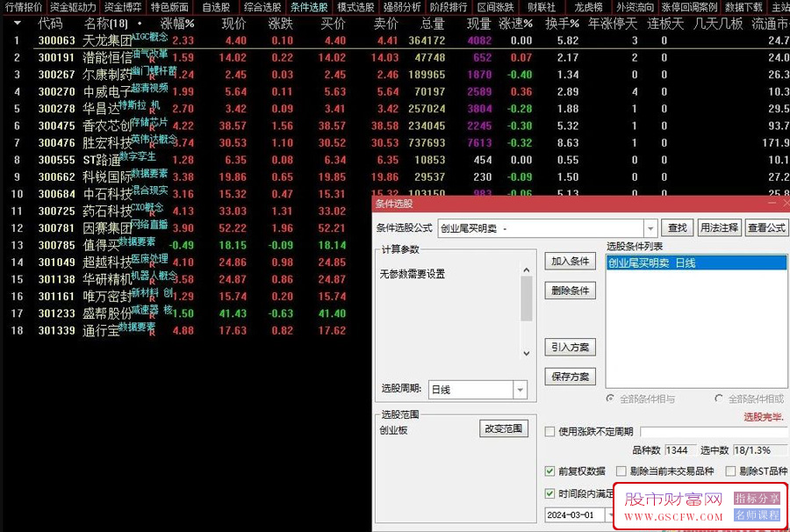Select stock row 301233 盛帮股份
Viewport: 790px width, 532px height.
click(x=188, y=313)
